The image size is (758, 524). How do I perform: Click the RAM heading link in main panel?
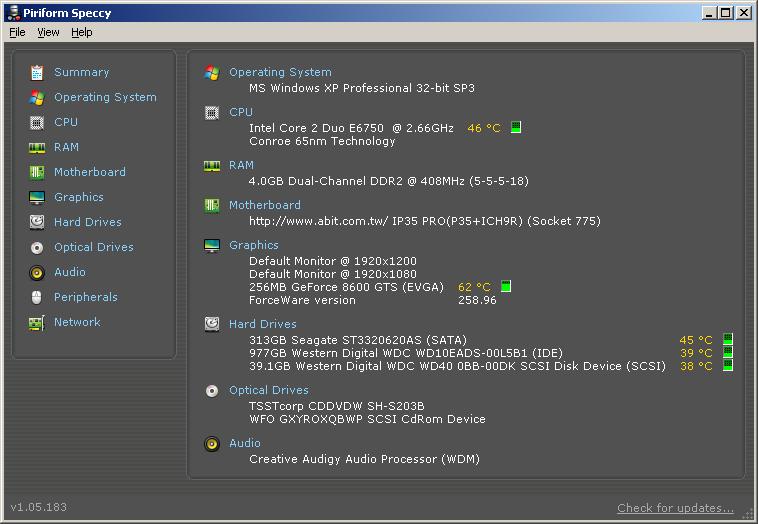pos(241,165)
